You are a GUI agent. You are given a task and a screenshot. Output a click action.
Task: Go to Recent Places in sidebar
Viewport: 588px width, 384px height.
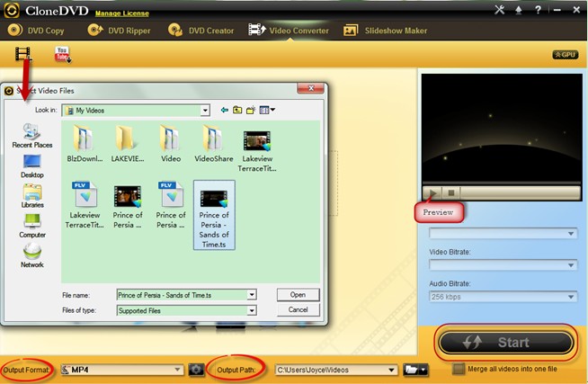[x=32, y=136]
